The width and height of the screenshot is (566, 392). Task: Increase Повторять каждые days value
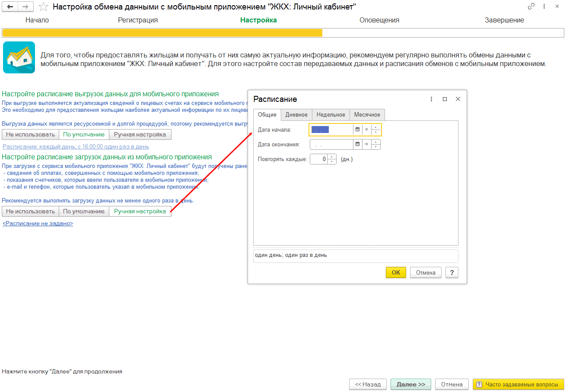[332, 156]
